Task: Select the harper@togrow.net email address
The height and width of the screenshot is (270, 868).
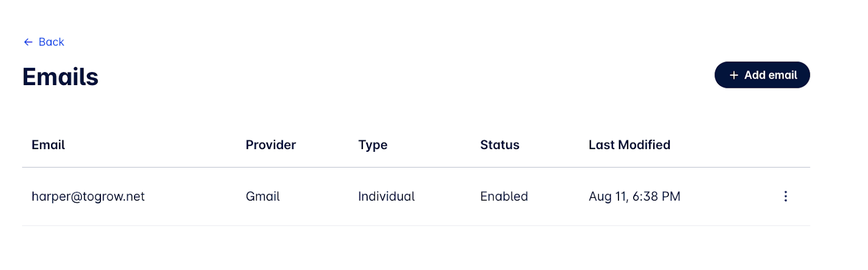Action: pyautogui.click(x=88, y=196)
